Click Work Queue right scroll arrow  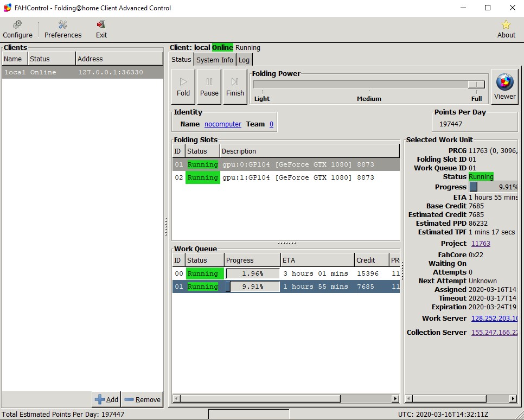coord(395,399)
